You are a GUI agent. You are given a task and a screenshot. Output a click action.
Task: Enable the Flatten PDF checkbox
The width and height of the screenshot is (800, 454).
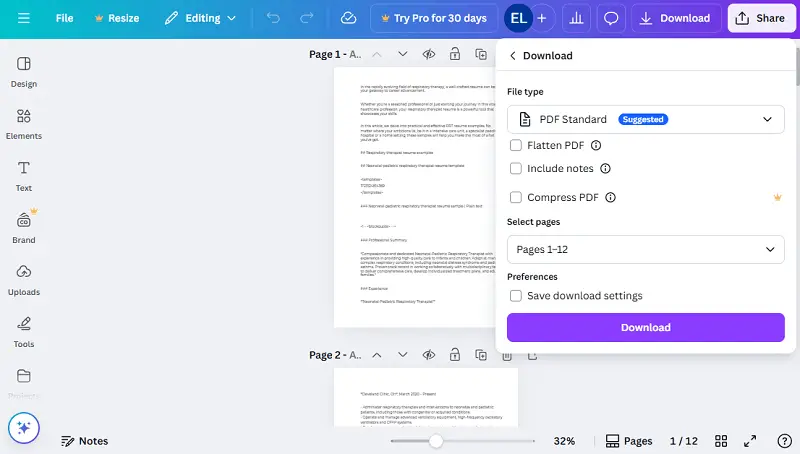click(516, 145)
